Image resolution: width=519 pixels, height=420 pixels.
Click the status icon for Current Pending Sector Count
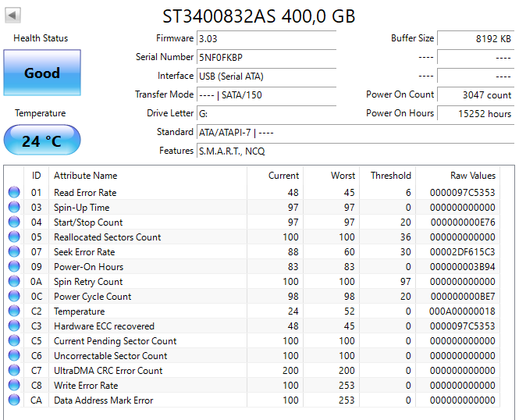click(14, 341)
